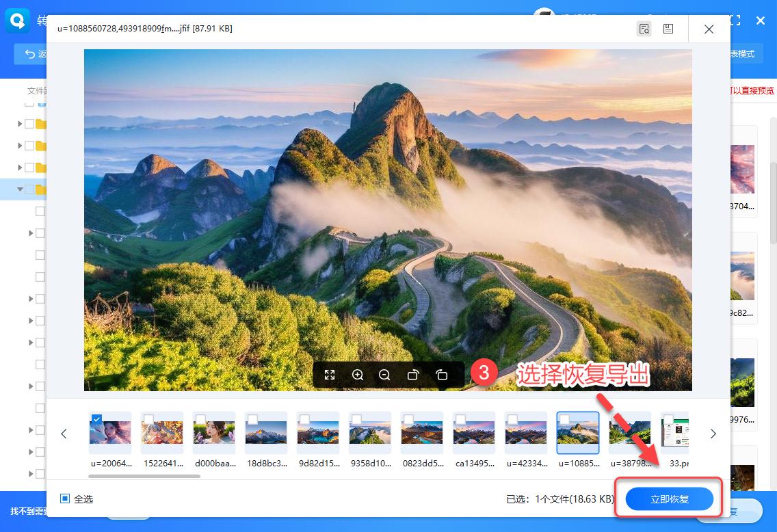Image resolution: width=777 pixels, height=532 pixels.
Task: Click the save-style icon beside the close button
Action: [668, 29]
